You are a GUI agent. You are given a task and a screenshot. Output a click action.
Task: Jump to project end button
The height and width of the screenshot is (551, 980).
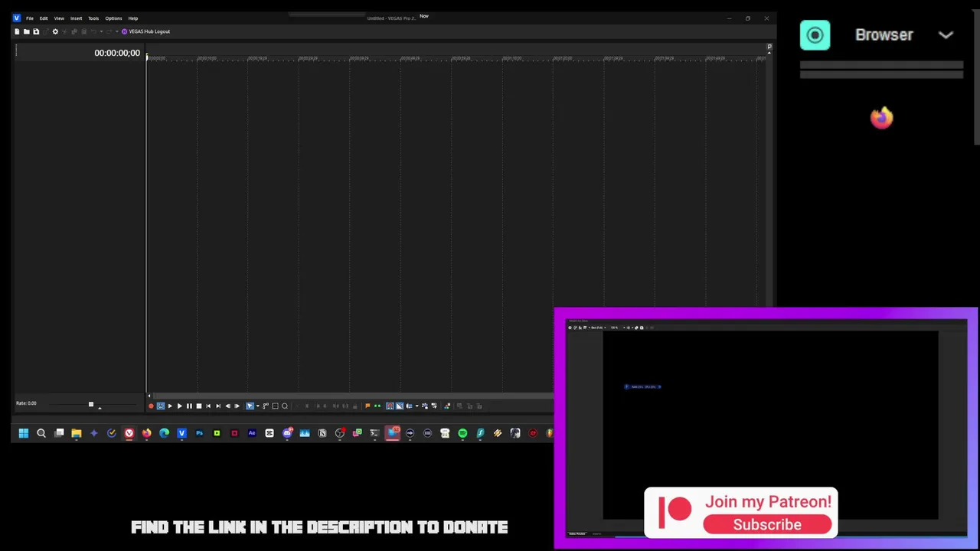[218, 406]
